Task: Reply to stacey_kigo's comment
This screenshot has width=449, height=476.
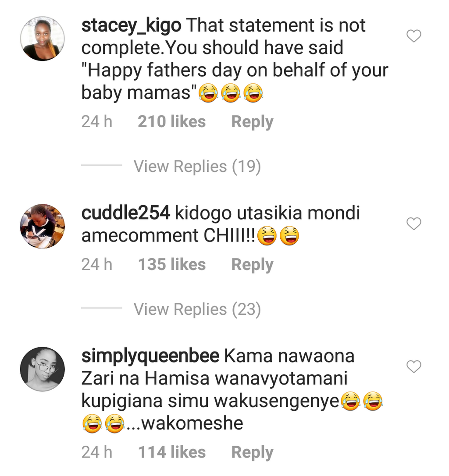Action: coord(252,121)
